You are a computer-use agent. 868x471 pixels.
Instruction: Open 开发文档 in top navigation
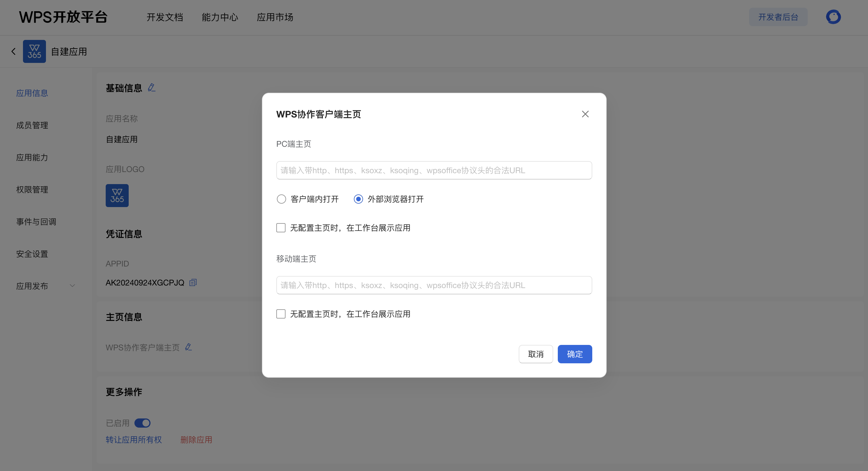[165, 17]
